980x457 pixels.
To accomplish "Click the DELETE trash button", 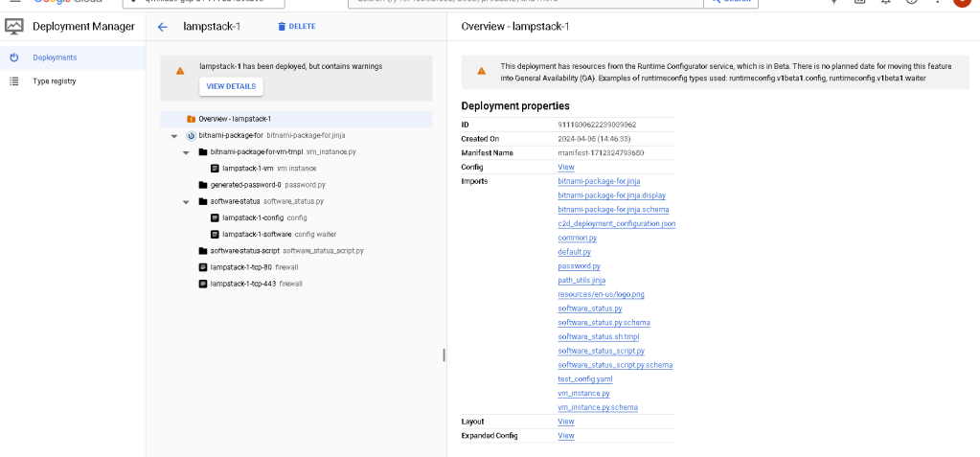I will point(297,26).
